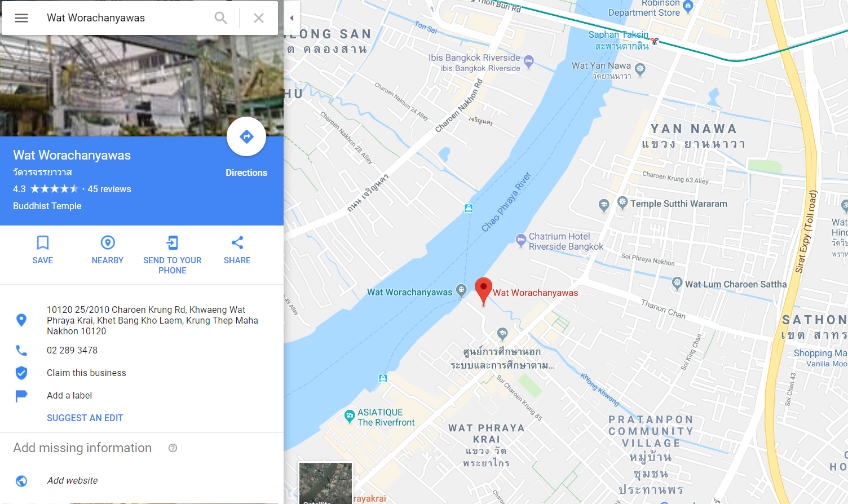Click the search magnifier icon

(x=221, y=18)
